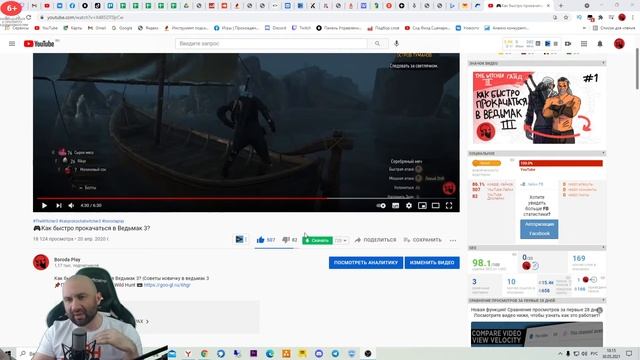Click ИЗМЕНИТЬ ВИДЕО button
Viewport: 640px width, 360px height.
click(432, 262)
